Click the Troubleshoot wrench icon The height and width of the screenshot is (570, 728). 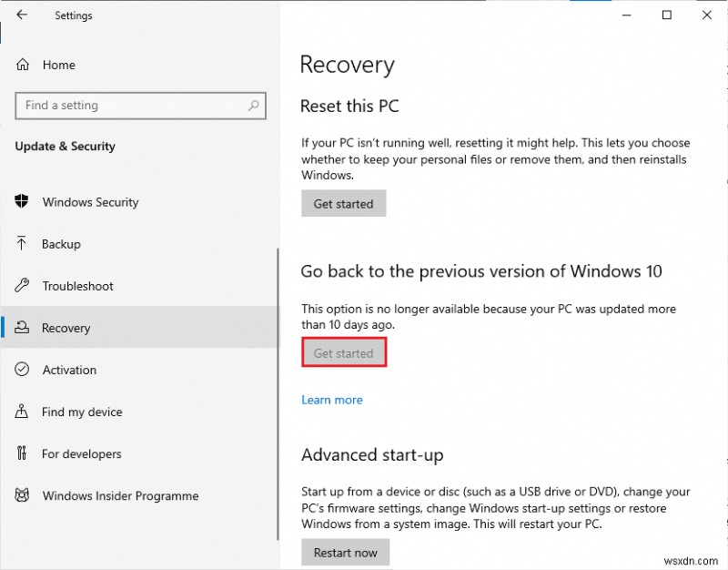pos(23,286)
